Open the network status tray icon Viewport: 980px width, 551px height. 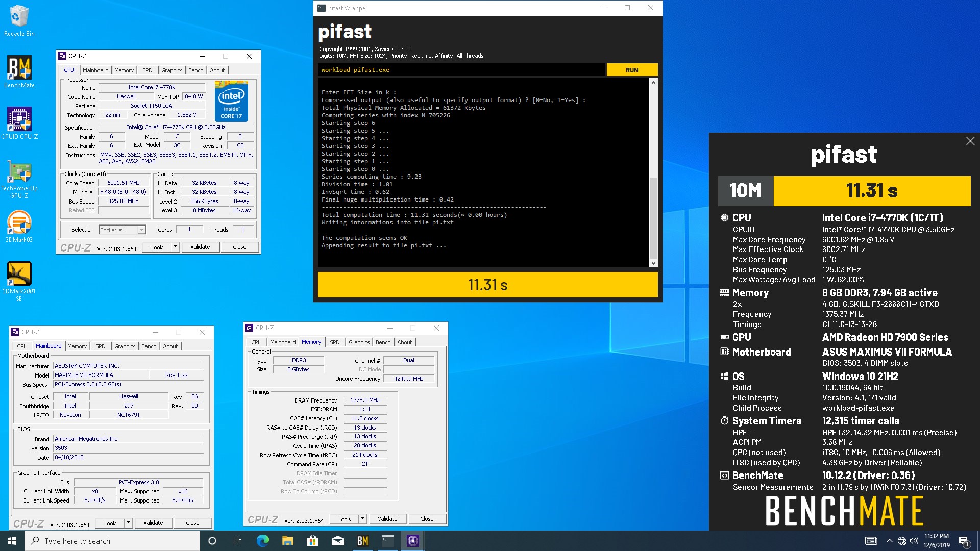tap(902, 541)
